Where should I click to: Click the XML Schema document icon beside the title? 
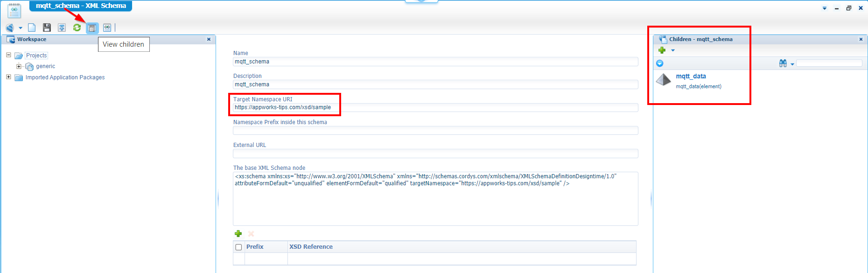[x=14, y=10]
